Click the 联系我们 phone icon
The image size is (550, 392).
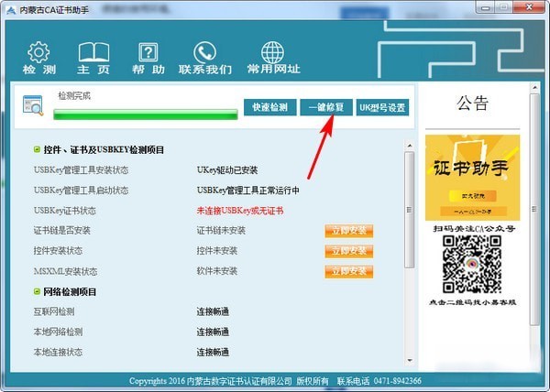(204, 52)
